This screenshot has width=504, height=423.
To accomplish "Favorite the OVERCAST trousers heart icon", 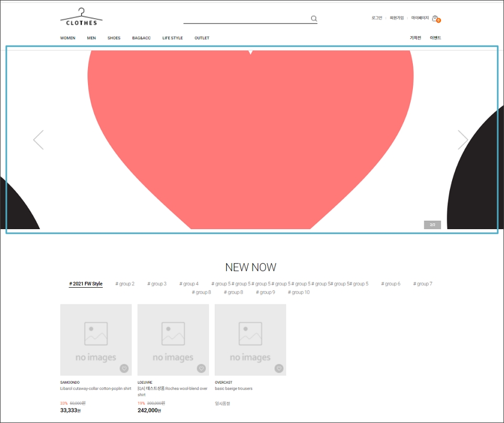I will click(x=279, y=368).
